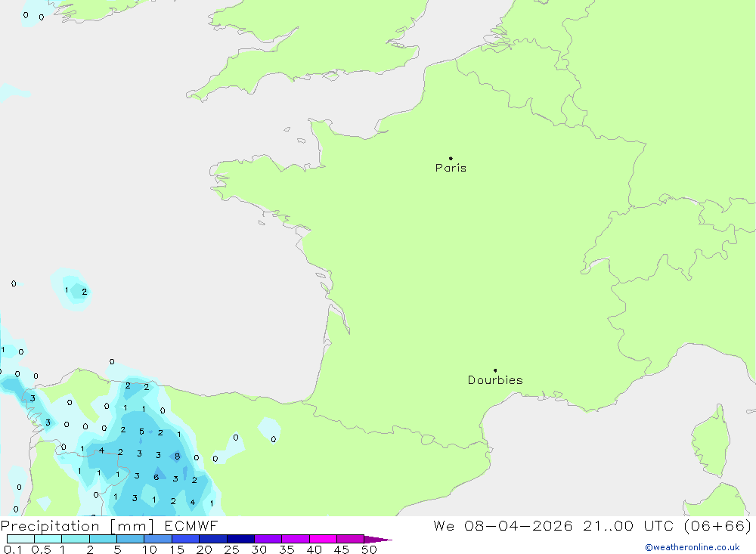This screenshot has width=756, height=554.
Task: Click the precipitation value '8' on the map
Action: (x=178, y=456)
